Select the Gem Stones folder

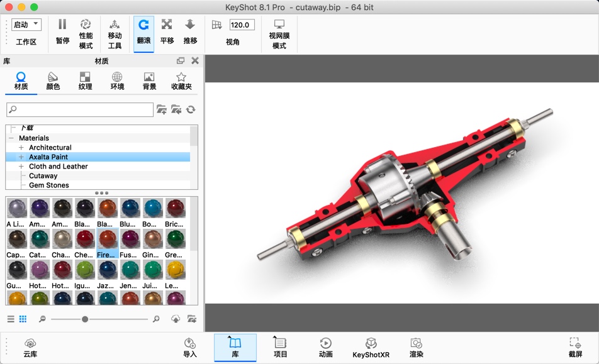[49, 185]
